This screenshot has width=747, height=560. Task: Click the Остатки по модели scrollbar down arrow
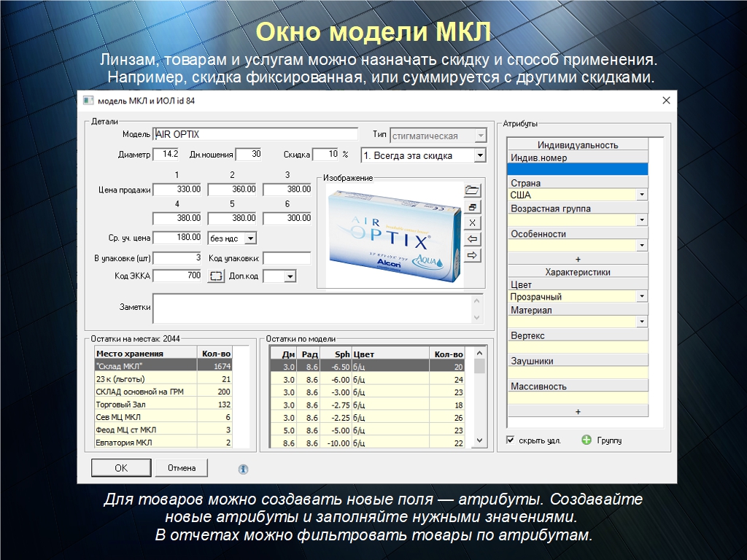479,440
